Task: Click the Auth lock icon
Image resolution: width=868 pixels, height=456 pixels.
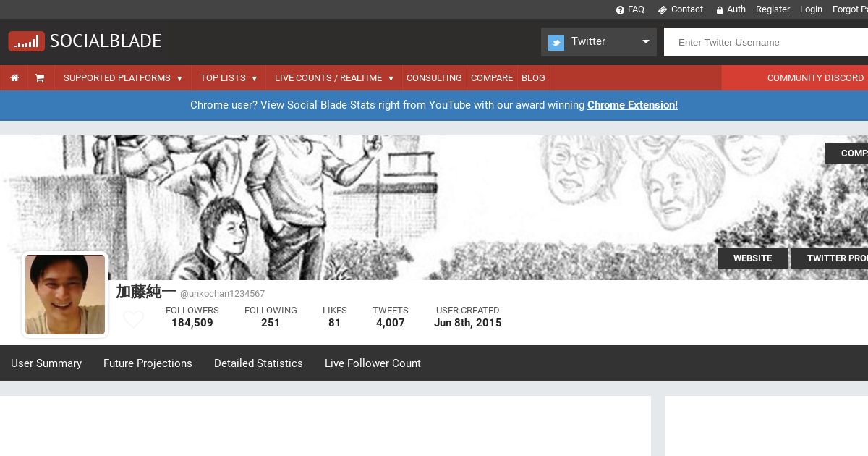Action: point(720,10)
